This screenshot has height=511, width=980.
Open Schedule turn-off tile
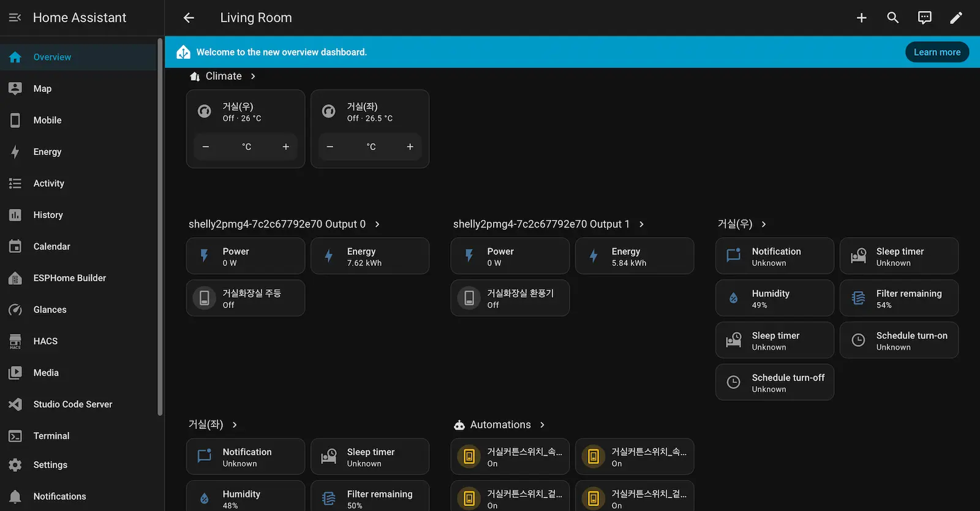[x=775, y=382]
